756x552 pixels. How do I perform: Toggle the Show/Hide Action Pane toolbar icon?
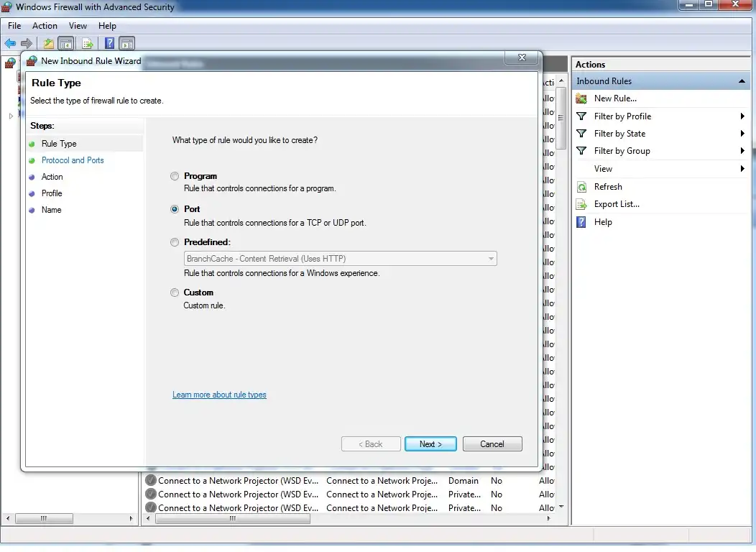(127, 43)
